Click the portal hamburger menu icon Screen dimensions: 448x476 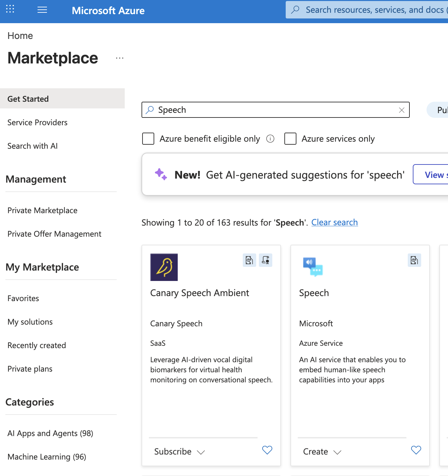point(42,9)
